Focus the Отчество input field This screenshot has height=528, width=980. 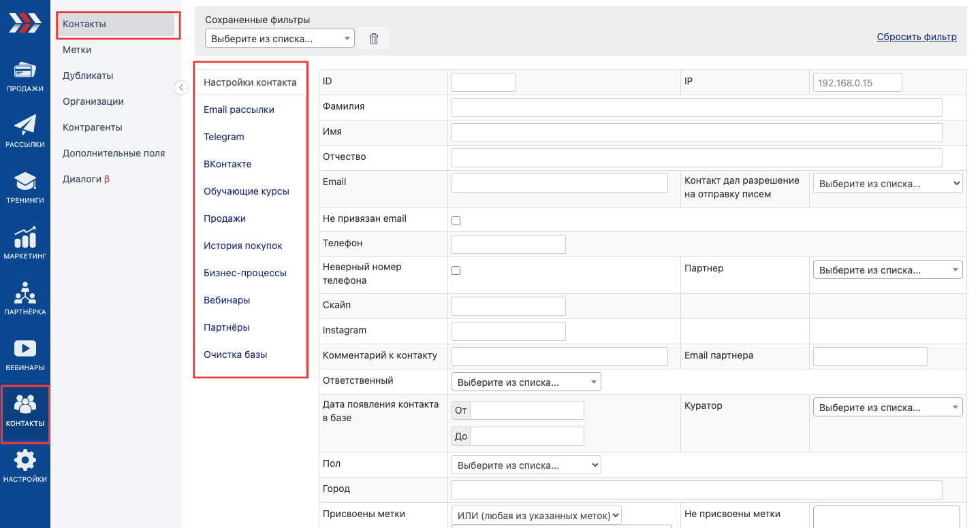697,158
